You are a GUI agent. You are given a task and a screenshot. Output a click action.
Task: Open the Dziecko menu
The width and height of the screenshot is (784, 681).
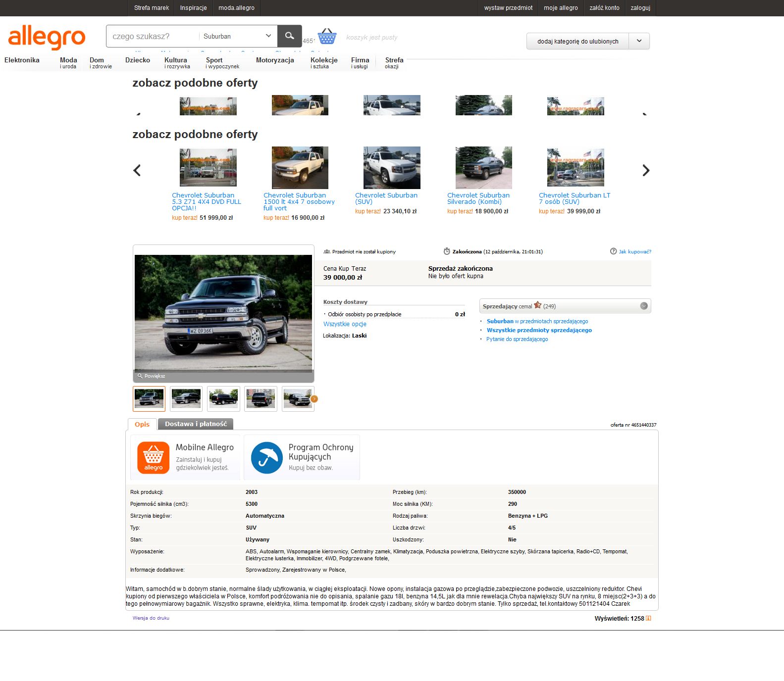(138, 60)
